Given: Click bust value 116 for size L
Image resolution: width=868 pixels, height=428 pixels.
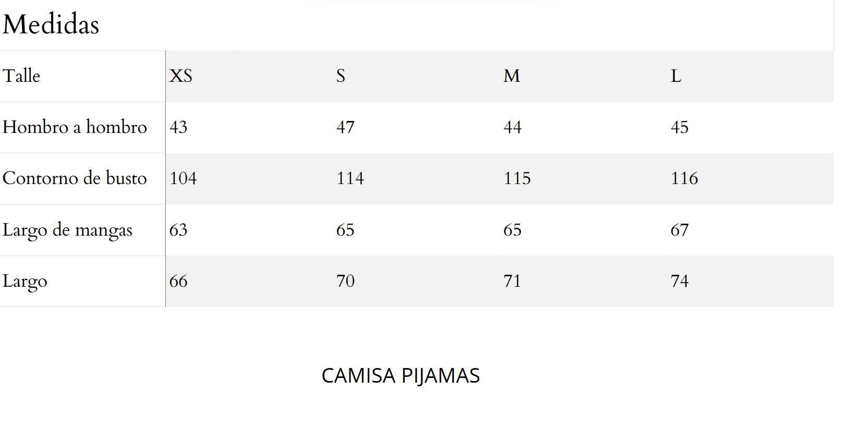Looking at the screenshot, I should [x=684, y=178].
